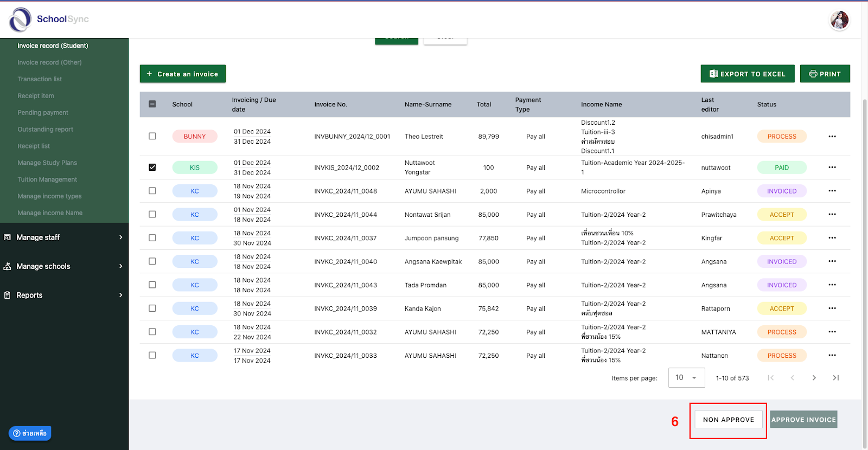Click the PAID status badge
This screenshot has height=450, width=868.
tap(782, 168)
